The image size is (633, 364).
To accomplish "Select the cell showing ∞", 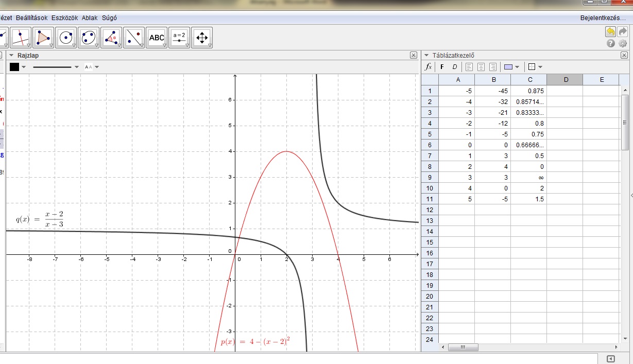I will [529, 177].
